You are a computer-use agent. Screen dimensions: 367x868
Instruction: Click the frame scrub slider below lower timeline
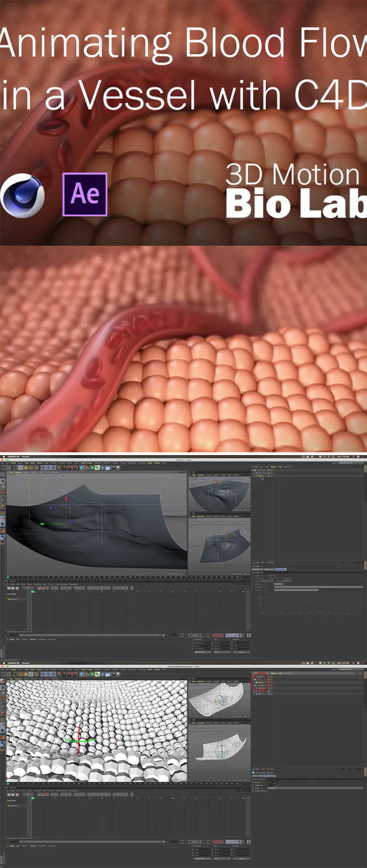92,841
